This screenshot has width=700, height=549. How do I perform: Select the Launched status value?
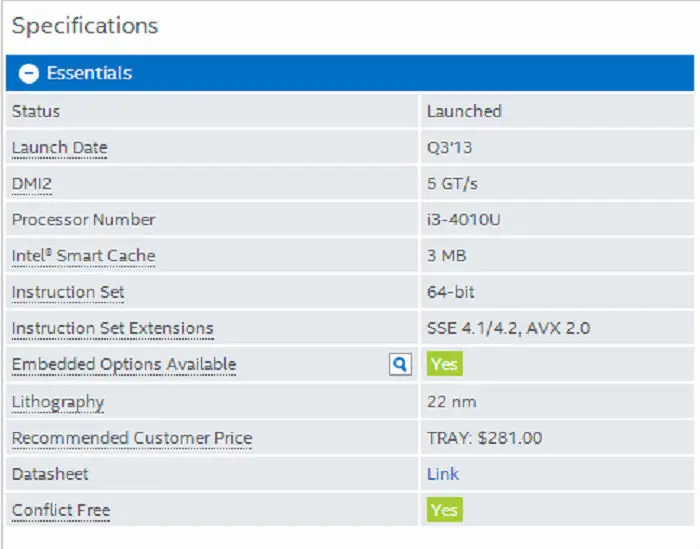[464, 112]
